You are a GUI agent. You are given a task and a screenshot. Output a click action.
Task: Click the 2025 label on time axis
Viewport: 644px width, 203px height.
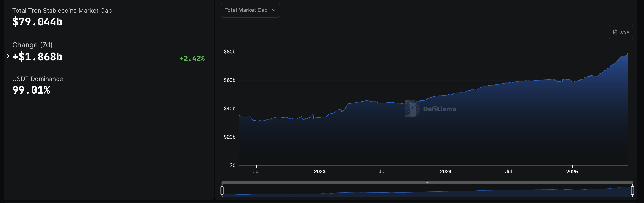[x=572, y=171]
